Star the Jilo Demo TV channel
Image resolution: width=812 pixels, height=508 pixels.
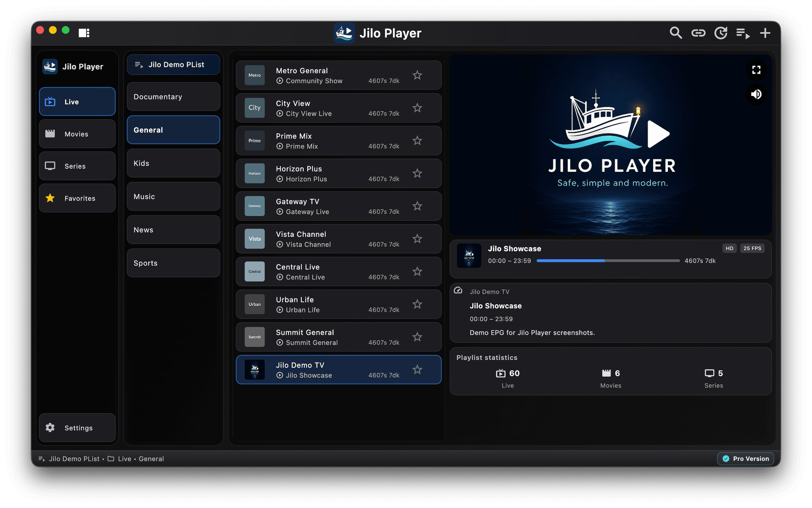click(x=417, y=370)
